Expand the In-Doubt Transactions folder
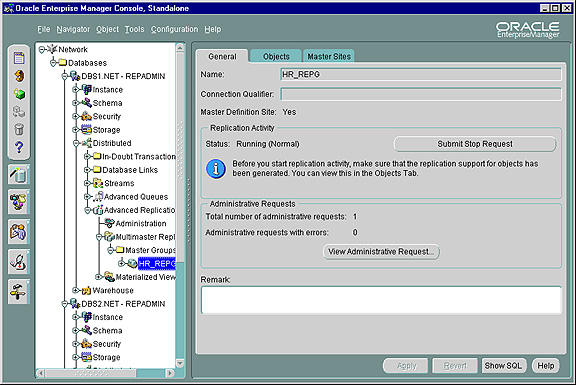Viewport: 576px width, 385px height. (87, 156)
